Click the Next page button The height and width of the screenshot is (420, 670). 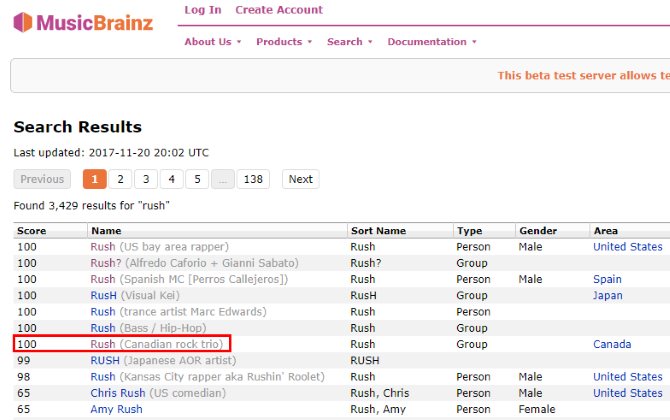[301, 179]
